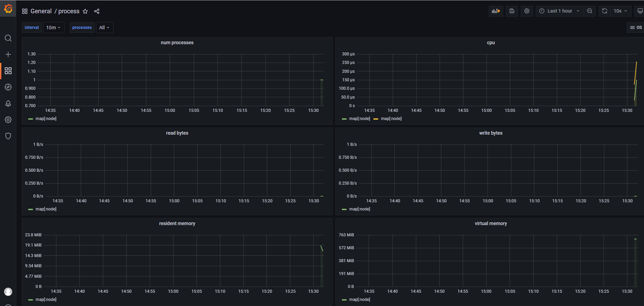Expand the interval 10m dropdown

tap(53, 28)
